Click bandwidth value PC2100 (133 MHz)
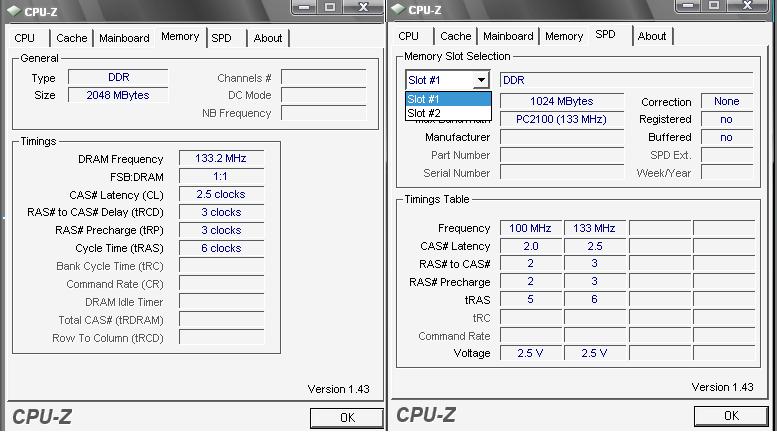This screenshot has height=432, width=777. coord(562,119)
